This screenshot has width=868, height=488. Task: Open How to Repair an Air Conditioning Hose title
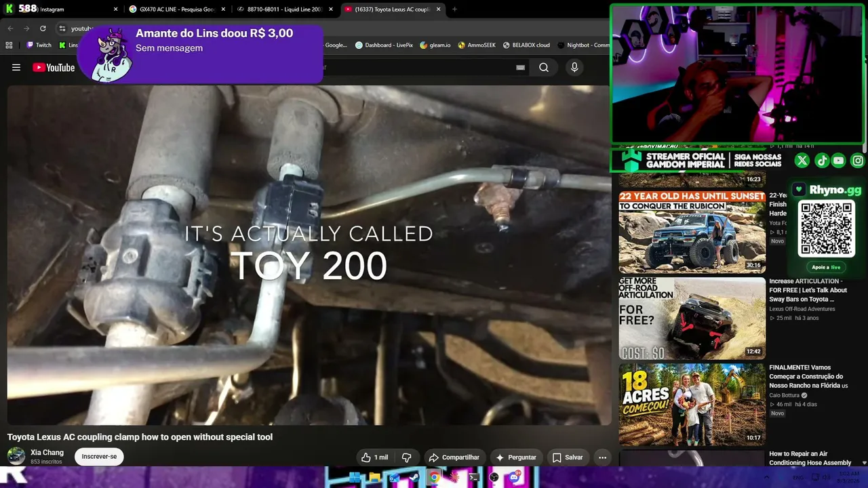click(810, 458)
